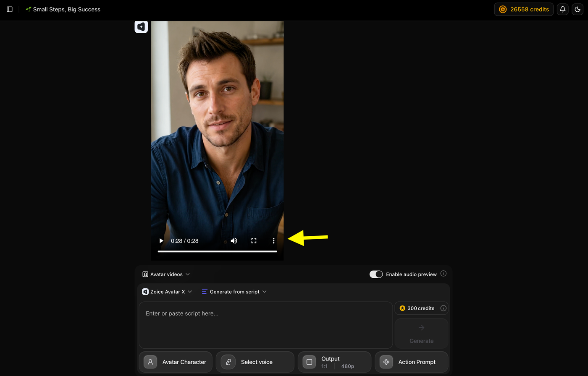Open the Select voice option

pyautogui.click(x=255, y=362)
